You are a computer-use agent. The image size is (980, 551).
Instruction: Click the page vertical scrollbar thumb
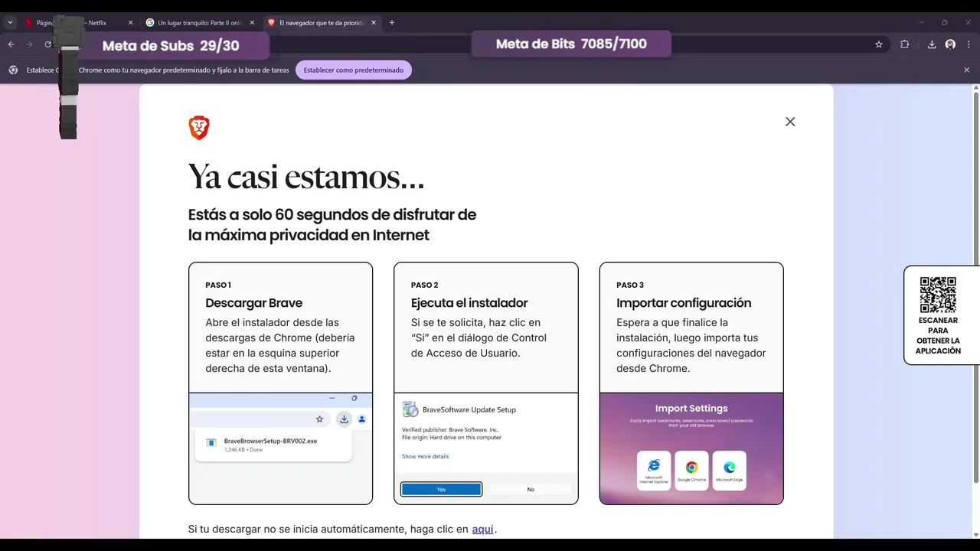pyautogui.click(x=975, y=287)
